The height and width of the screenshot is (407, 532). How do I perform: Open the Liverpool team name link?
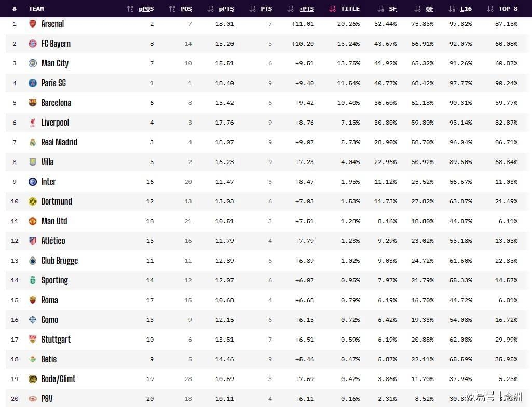pos(55,123)
